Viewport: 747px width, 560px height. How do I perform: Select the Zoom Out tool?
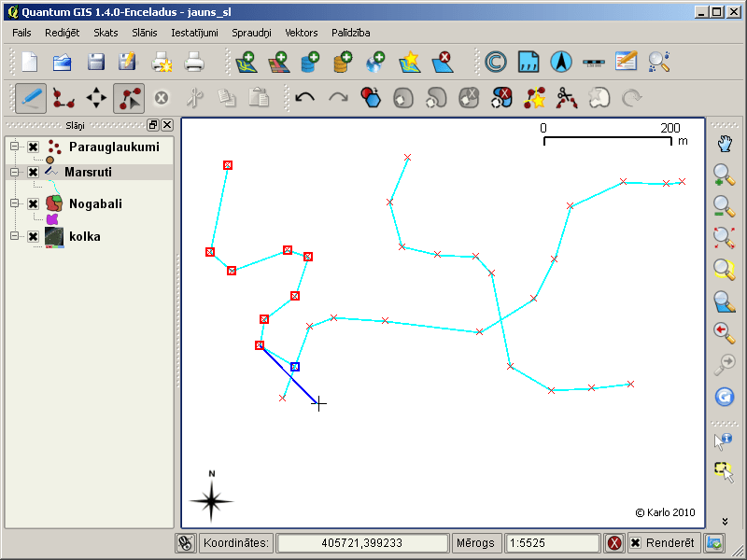725,206
